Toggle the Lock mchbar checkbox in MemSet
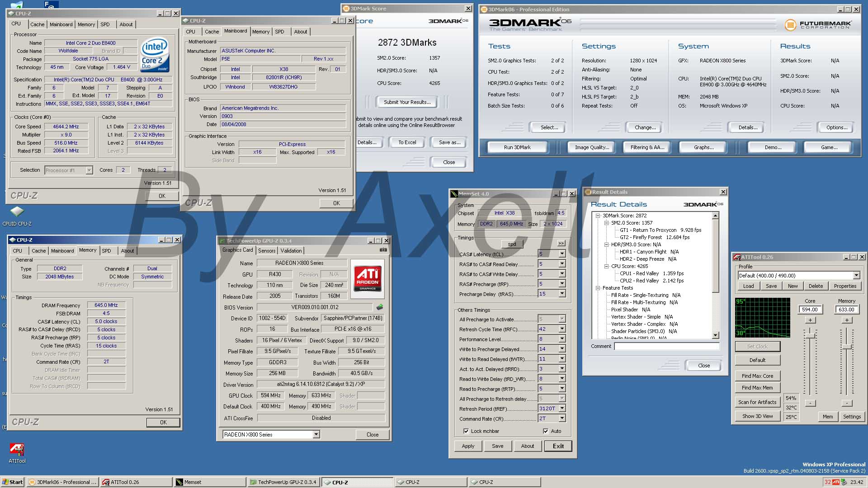Viewport: 868px width, 488px height. click(466, 431)
